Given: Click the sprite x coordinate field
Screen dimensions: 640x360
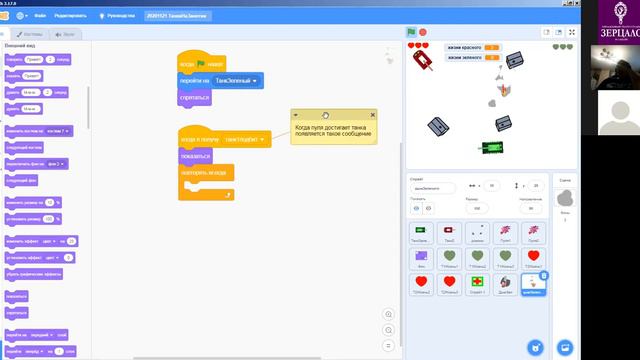Looking at the screenshot, I should (491, 186).
